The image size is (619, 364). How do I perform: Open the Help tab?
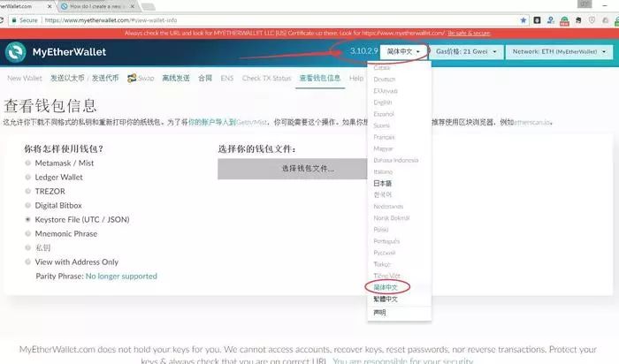356,78
